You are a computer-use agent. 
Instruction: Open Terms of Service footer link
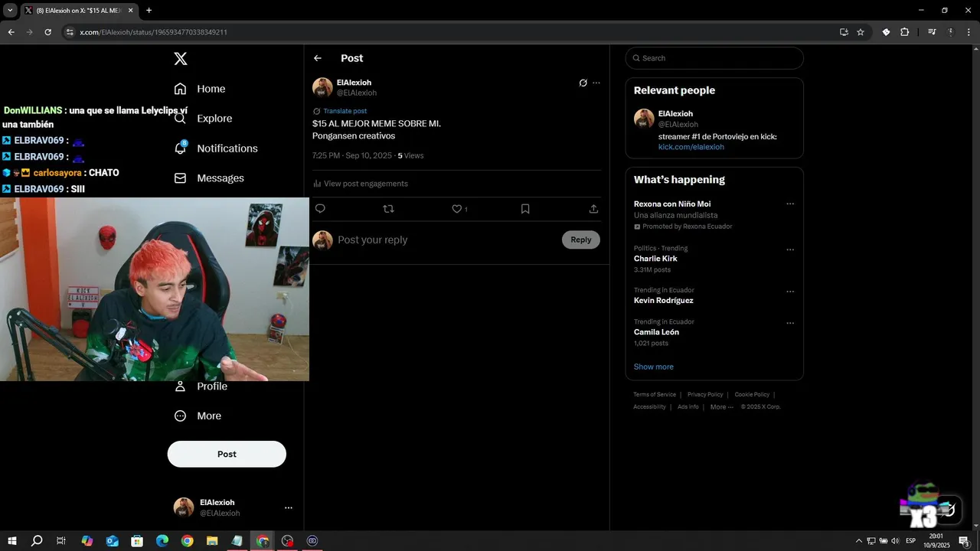(x=655, y=395)
